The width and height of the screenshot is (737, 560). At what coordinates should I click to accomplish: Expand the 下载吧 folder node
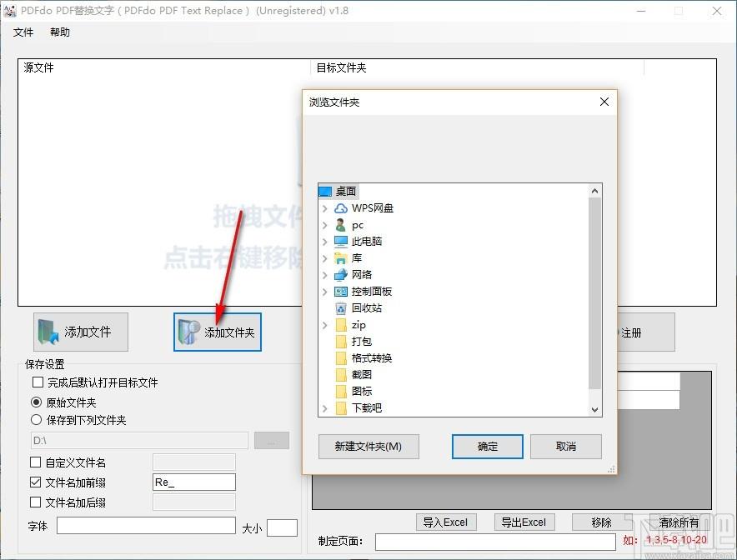pyautogui.click(x=325, y=408)
